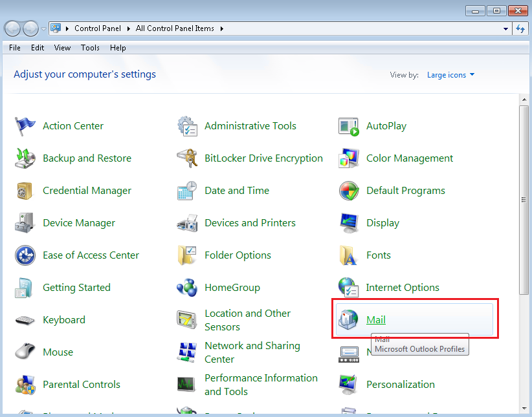The image size is (532, 417).
Task: Click the Date and Time calendar icon
Action: coord(187,191)
